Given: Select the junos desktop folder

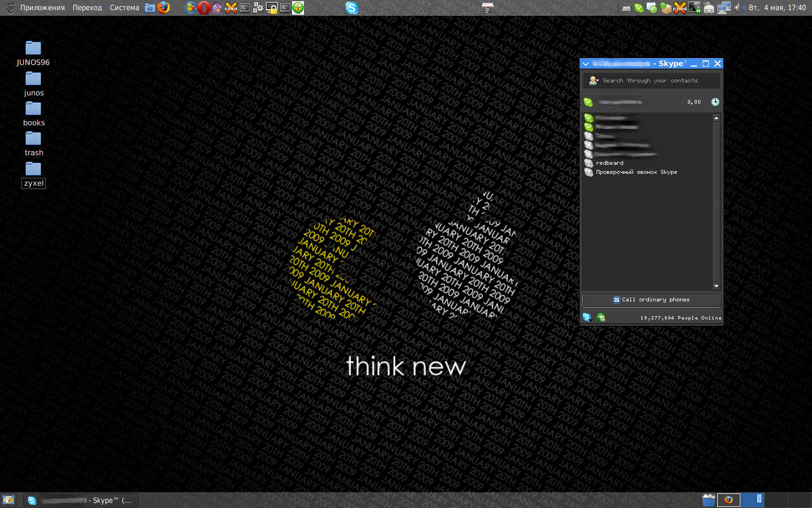Looking at the screenshot, I should 33,84.
